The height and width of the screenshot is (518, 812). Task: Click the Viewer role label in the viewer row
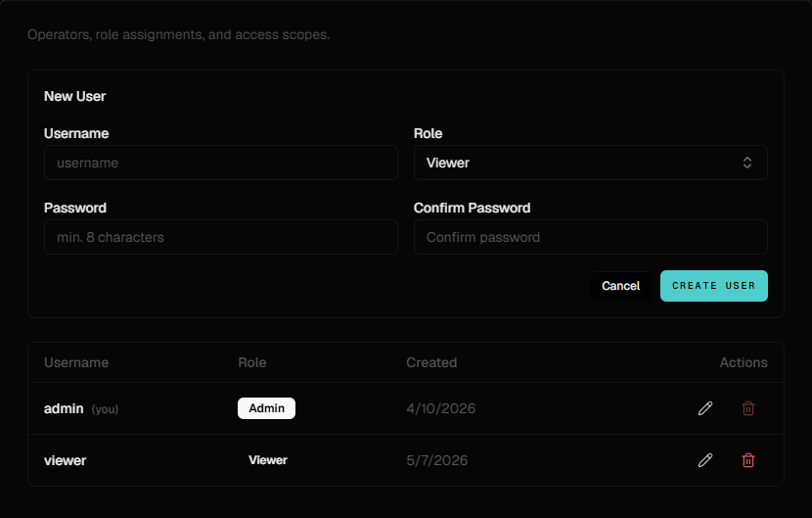click(268, 460)
